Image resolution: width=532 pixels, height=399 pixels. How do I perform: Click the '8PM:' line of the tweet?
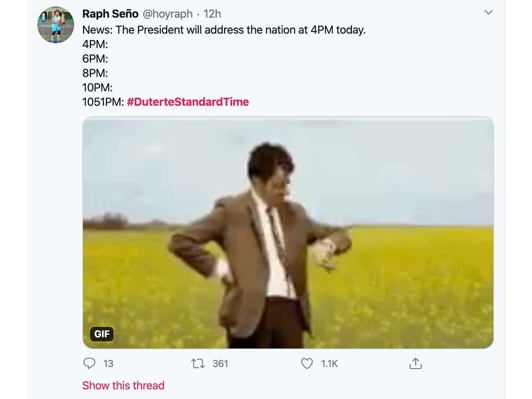tap(95, 73)
